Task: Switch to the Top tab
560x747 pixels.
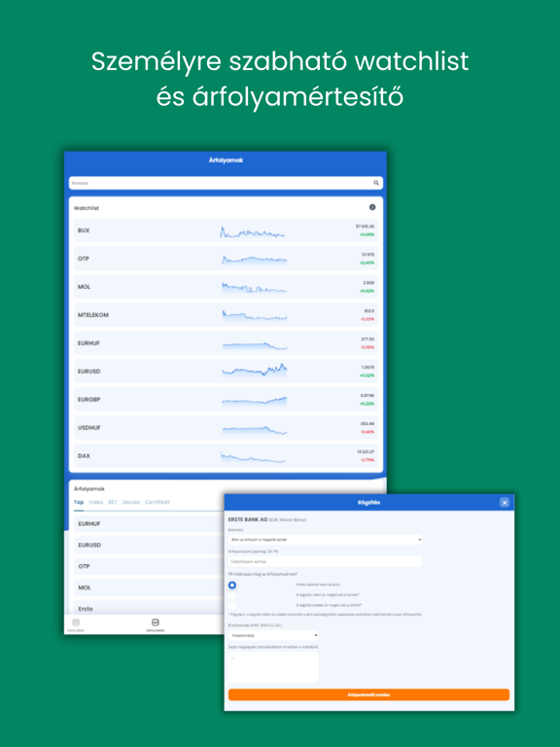Action: pos(79,502)
